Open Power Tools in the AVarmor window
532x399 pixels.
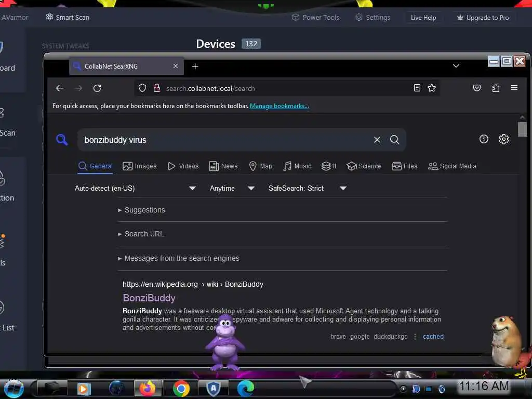tap(315, 17)
